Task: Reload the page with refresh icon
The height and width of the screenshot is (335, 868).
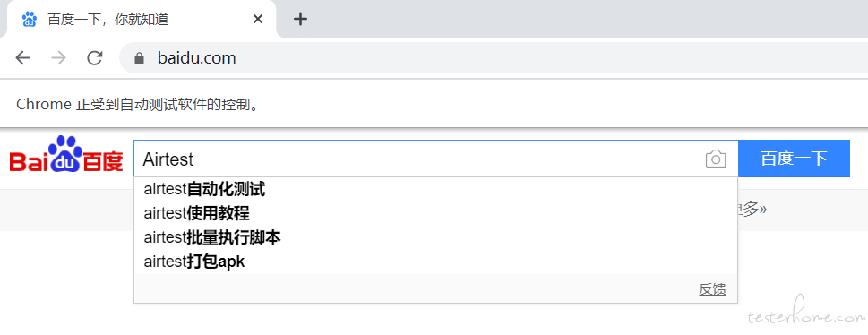Action: (x=95, y=57)
